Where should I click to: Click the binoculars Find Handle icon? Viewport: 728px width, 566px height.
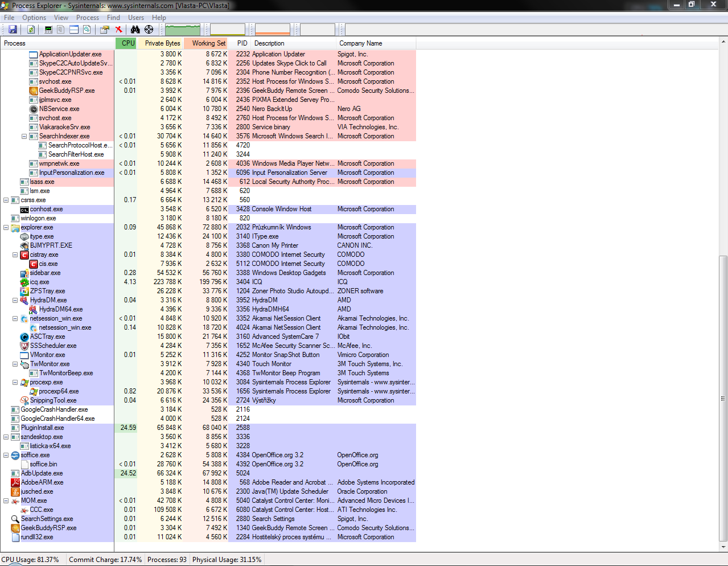(x=135, y=30)
